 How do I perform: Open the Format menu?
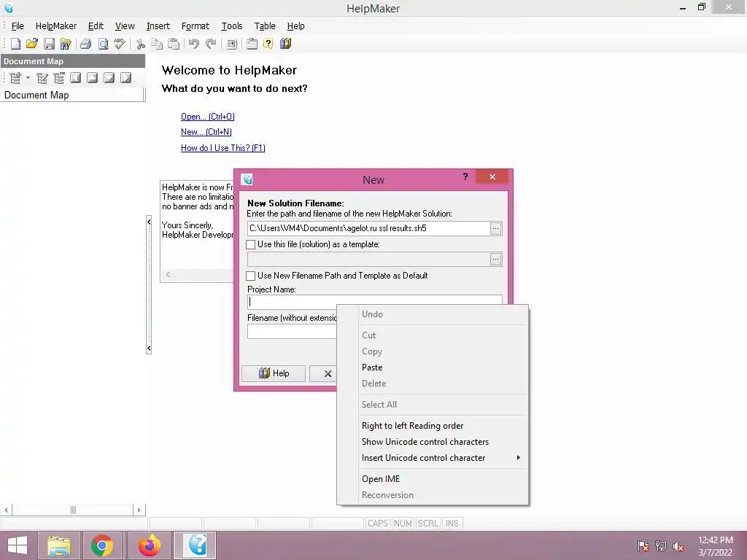point(196,26)
